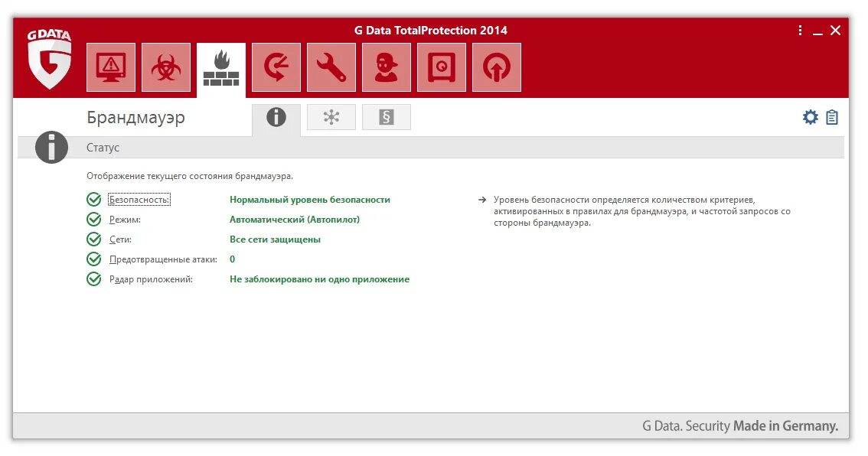Open the three-dot more options menu
This screenshot has width=868, height=456.
[800, 31]
